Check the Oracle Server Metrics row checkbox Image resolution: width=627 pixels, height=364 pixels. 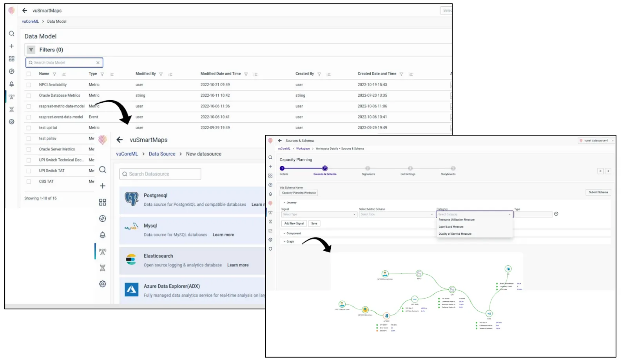[x=29, y=149]
